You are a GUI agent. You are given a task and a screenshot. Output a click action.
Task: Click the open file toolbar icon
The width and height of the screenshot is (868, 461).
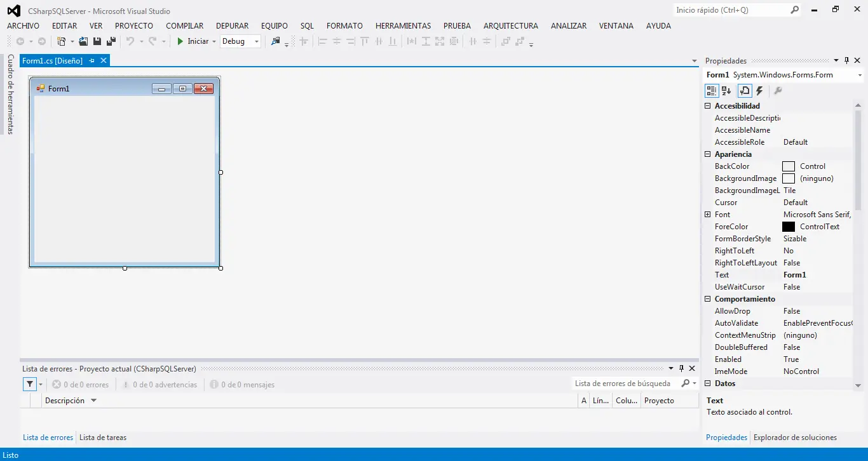click(x=83, y=41)
